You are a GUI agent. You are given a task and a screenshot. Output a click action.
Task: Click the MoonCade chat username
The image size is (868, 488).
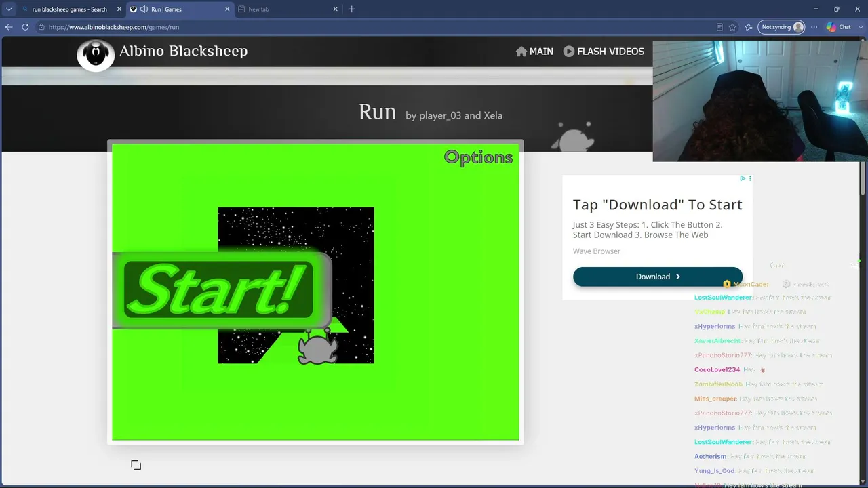point(751,284)
